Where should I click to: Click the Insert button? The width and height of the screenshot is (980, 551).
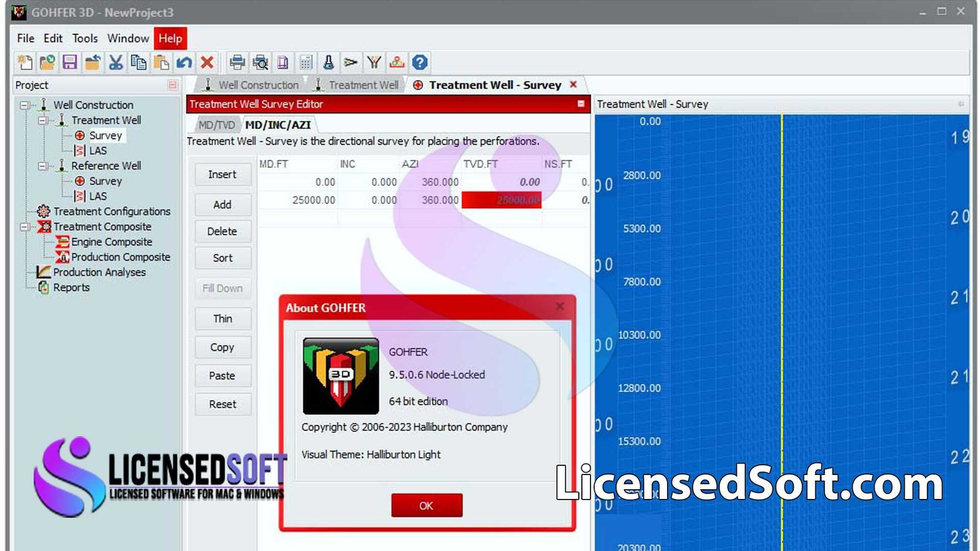[x=222, y=174]
